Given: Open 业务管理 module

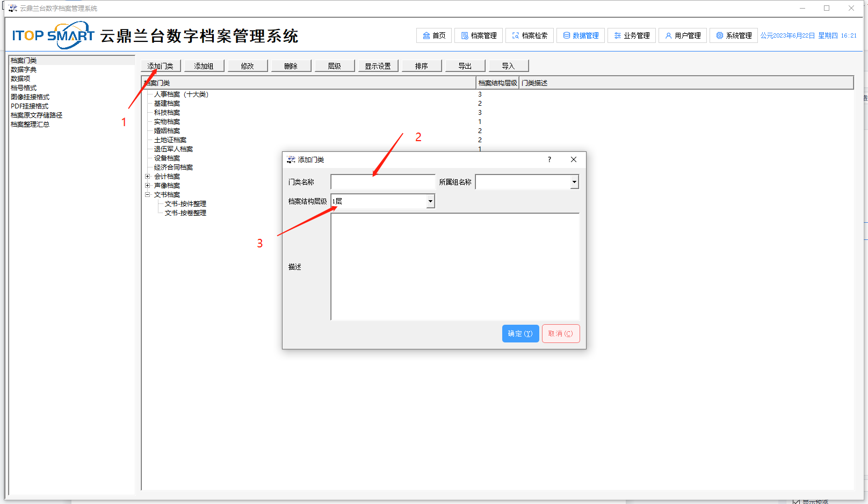Looking at the screenshot, I should point(632,35).
